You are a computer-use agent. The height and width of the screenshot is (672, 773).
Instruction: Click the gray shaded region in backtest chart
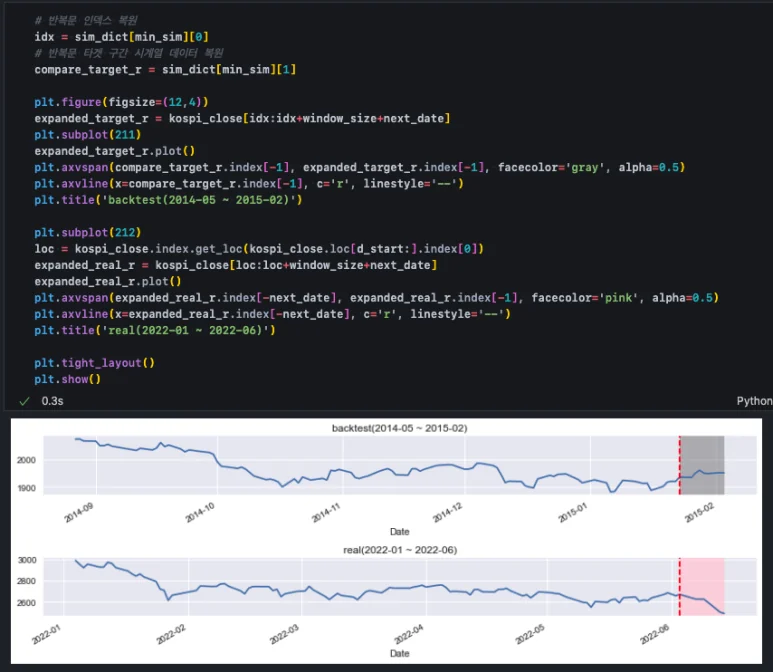(703, 465)
